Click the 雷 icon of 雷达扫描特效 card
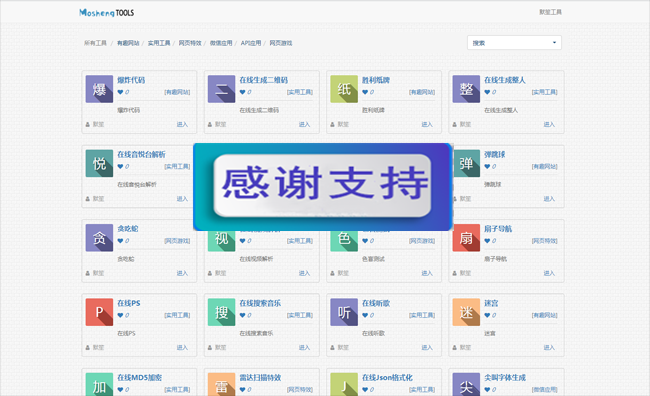The image size is (650, 396). [x=221, y=384]
